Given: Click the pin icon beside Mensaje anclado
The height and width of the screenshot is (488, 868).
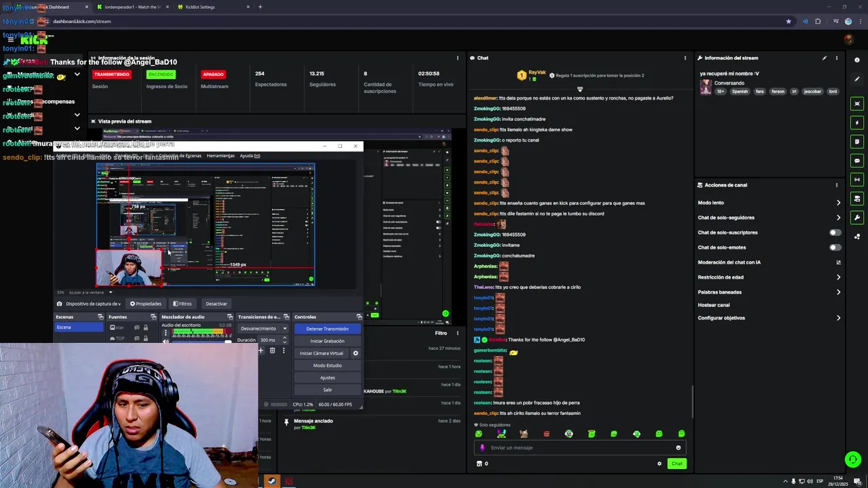Looking at the screenshot, I should (286, 422).
